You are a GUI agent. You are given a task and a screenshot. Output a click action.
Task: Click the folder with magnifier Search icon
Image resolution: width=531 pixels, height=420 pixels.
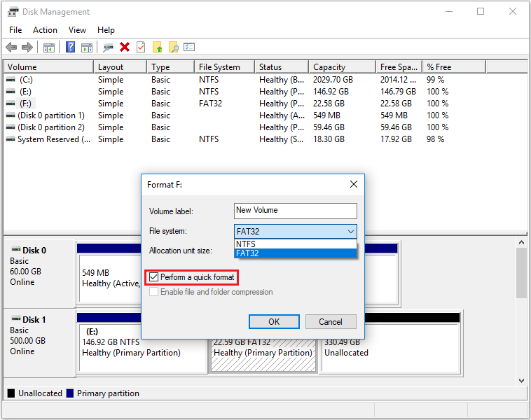click(174, 47)
